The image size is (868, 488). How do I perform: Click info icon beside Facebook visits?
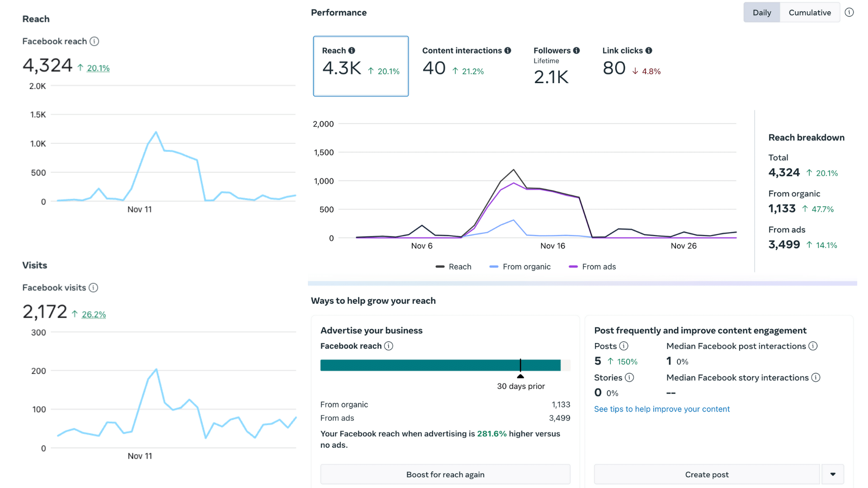point(93,288)
